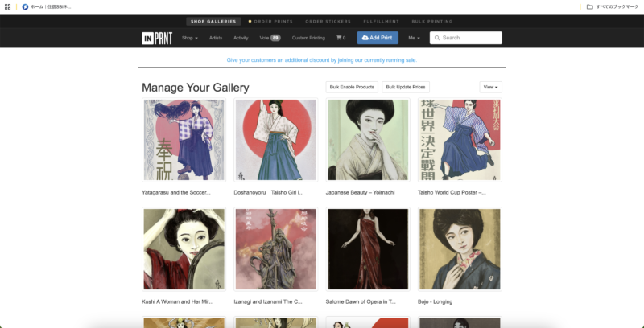Click the Yatagarasu and the Soccer title
Image resolution: width=644 pixels, height=328 pixels.
pos(176,192)
